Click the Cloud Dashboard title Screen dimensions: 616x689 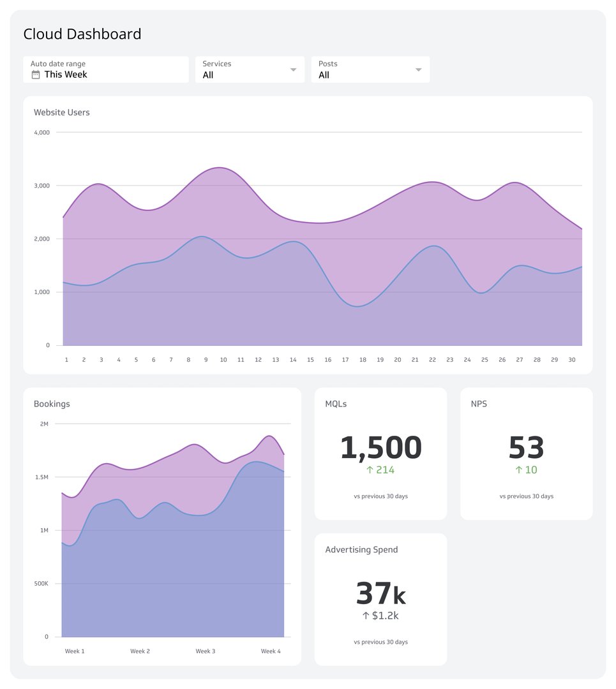coord(82,34)
